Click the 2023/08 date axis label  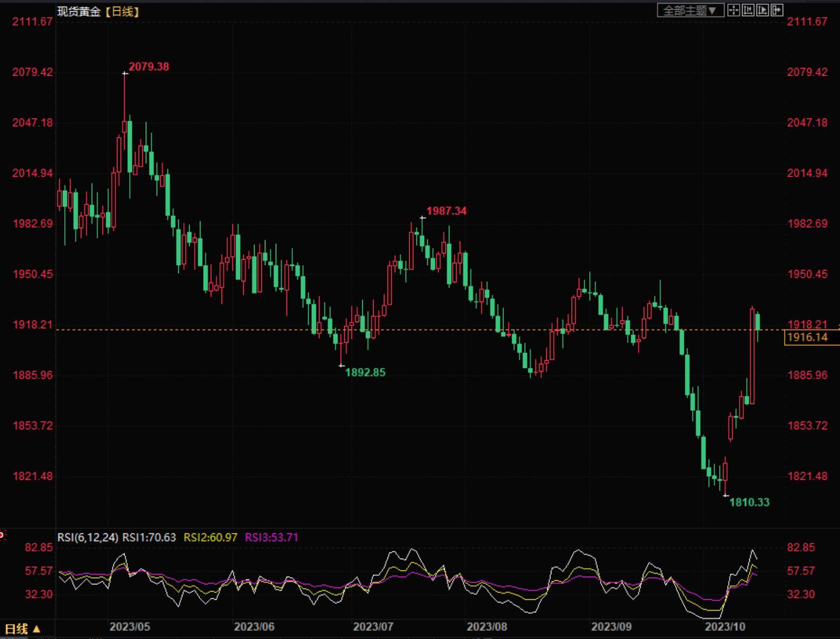[x=486, y=627]
